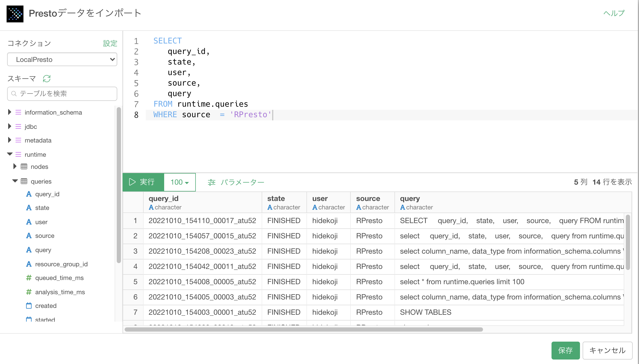Viewport: 639px width, 364px height.
Task: Select the queued_time_ms column in tree
Action: click(60, 278)
